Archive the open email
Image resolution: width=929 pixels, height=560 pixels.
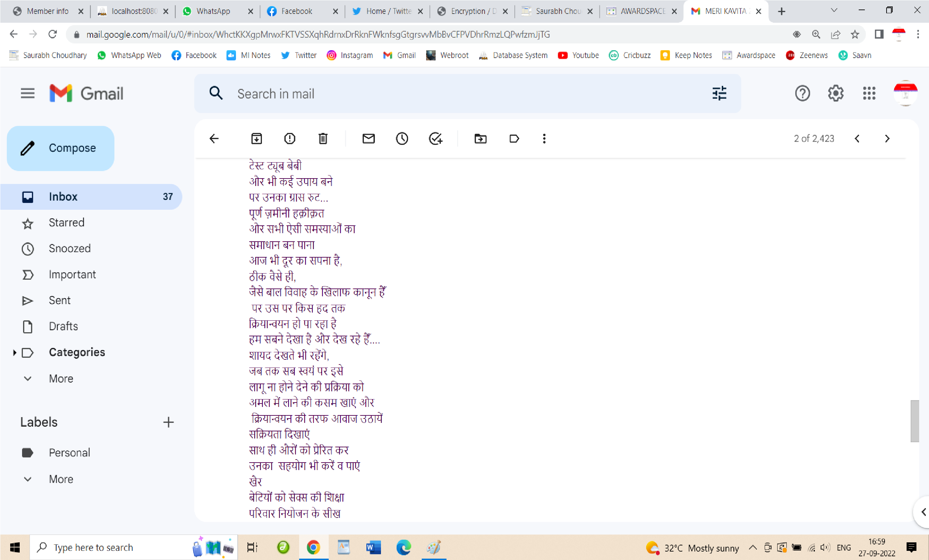point(256,138)
